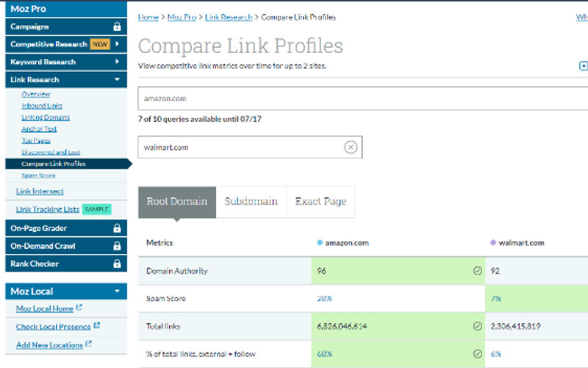Viewport: 588px width, 368px height.
Task: Open the Moz Local Home link
Action: [45, 308]
